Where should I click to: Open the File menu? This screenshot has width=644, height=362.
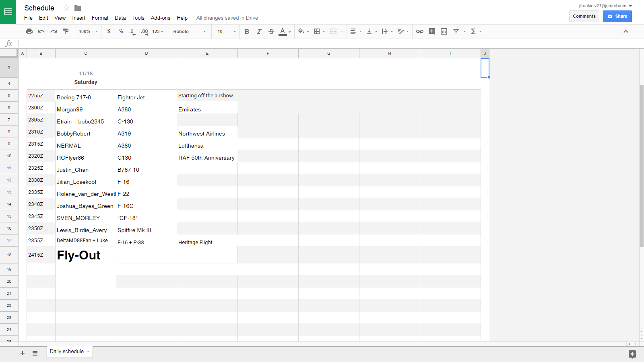pyautogui.click(x=28, y=18)
